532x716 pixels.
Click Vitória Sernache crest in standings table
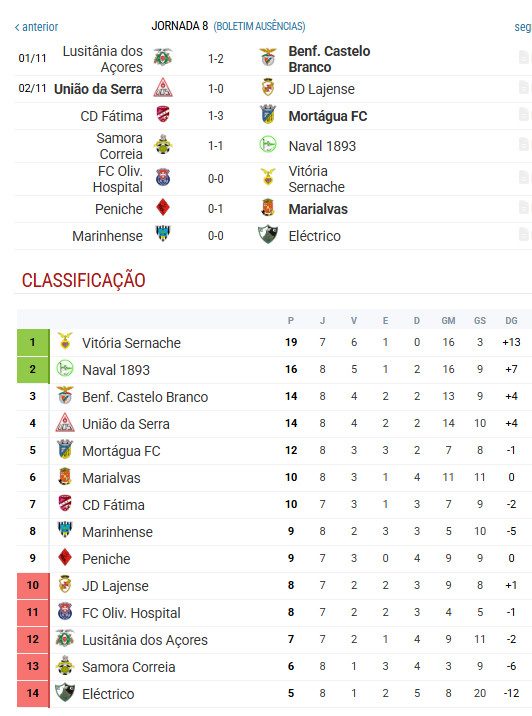(x=65, y=342)
